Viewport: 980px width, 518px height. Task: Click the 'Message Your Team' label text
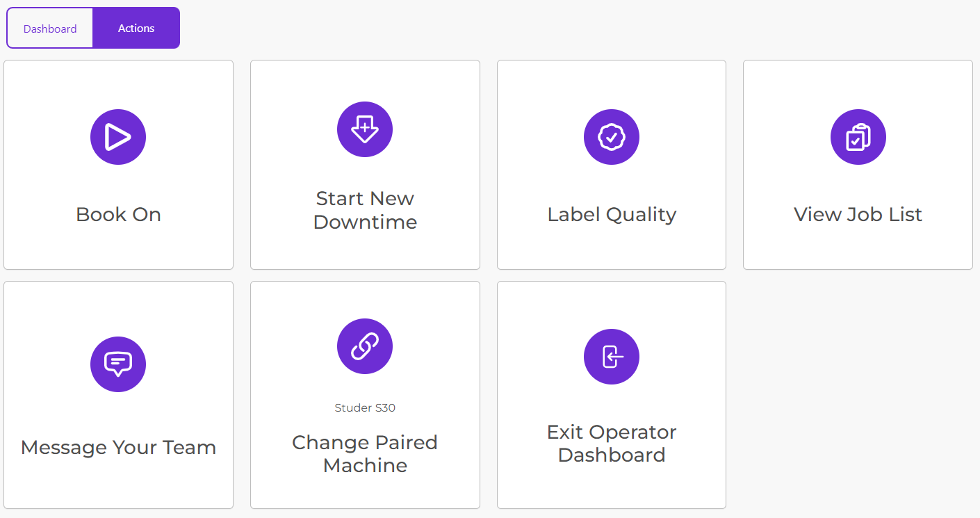point(118,447)
